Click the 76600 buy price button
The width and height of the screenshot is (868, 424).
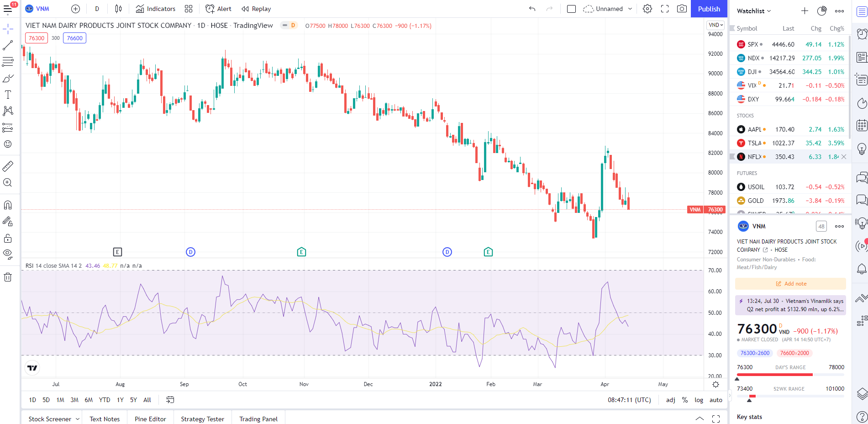pyautogui.click(x=74, y=38)
